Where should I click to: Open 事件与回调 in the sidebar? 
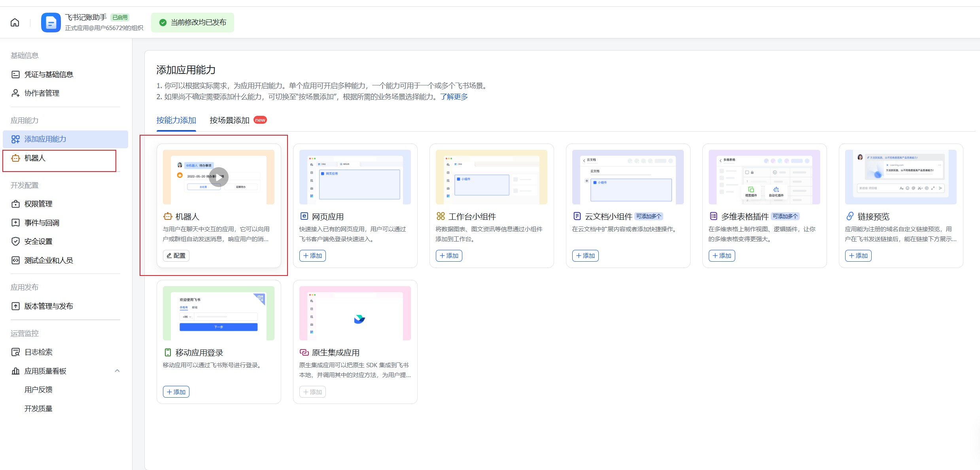(x=65, y=223)
